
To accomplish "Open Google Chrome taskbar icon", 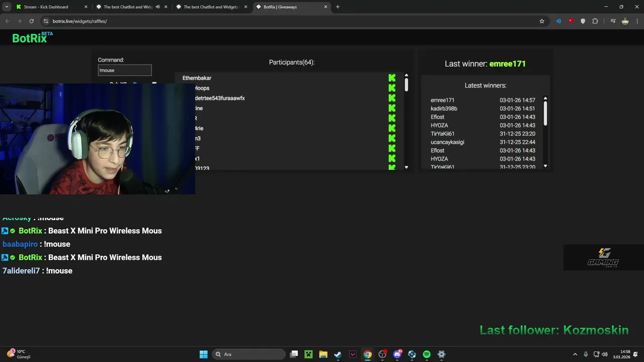I will (368, 354).
